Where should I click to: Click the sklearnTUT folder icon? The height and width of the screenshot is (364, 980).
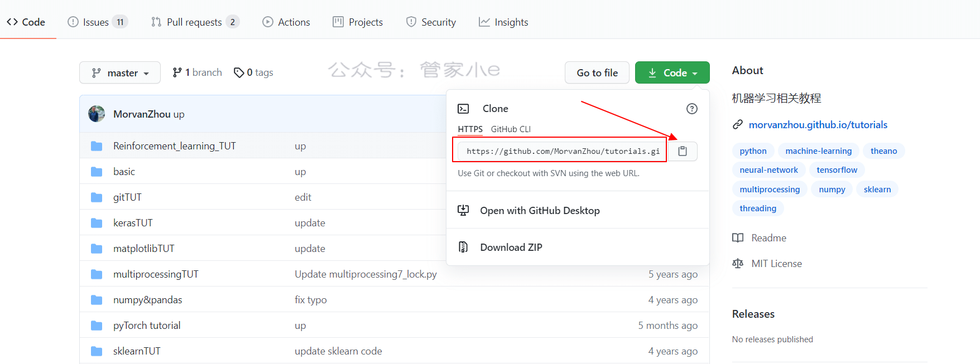click(97, 351)
